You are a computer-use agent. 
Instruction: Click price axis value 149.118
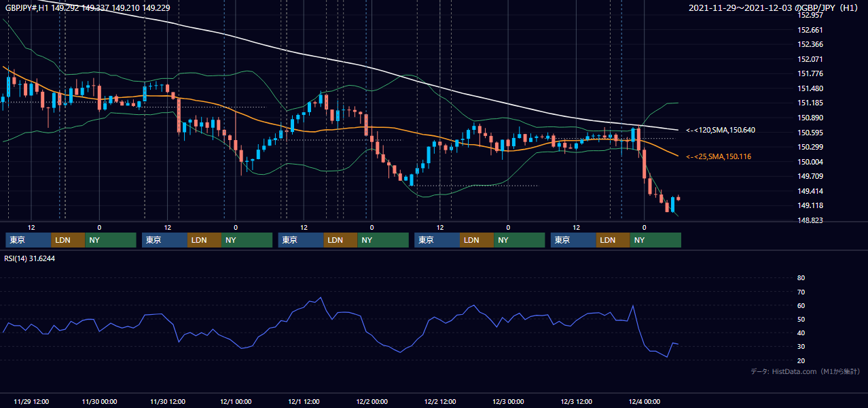tap(810, 205)
